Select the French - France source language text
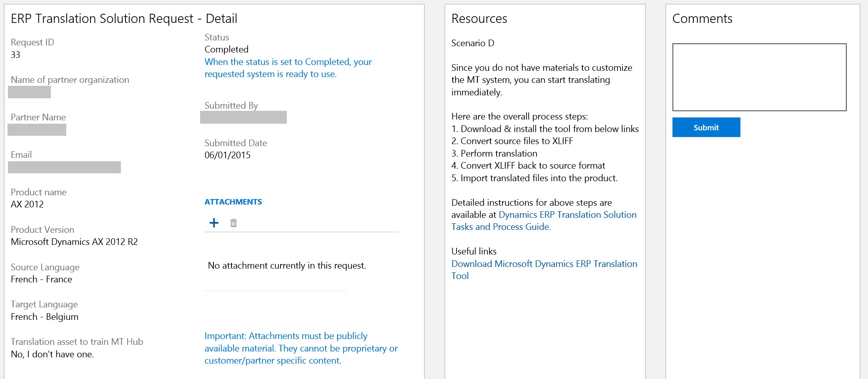The width and height of the screenshot is (868, 379). (x=41, y=279)
